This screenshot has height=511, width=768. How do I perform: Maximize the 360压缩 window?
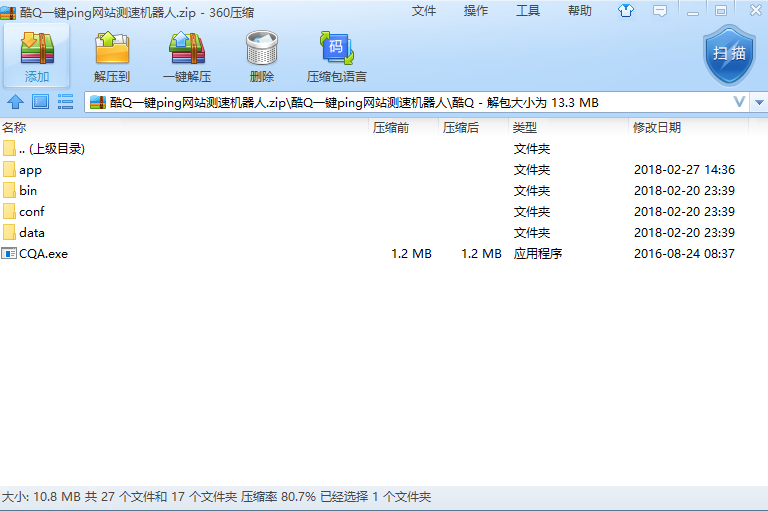[x=721, y=11]
